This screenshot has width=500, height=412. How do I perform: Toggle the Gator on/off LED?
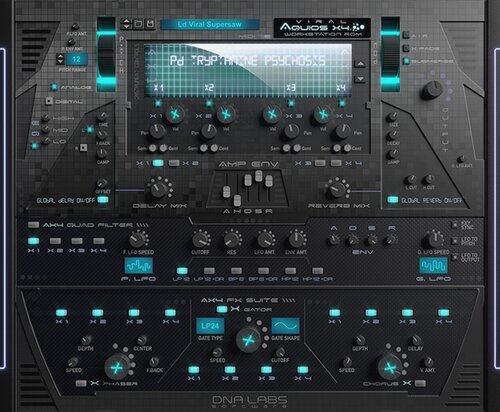(x=222, y=309)
